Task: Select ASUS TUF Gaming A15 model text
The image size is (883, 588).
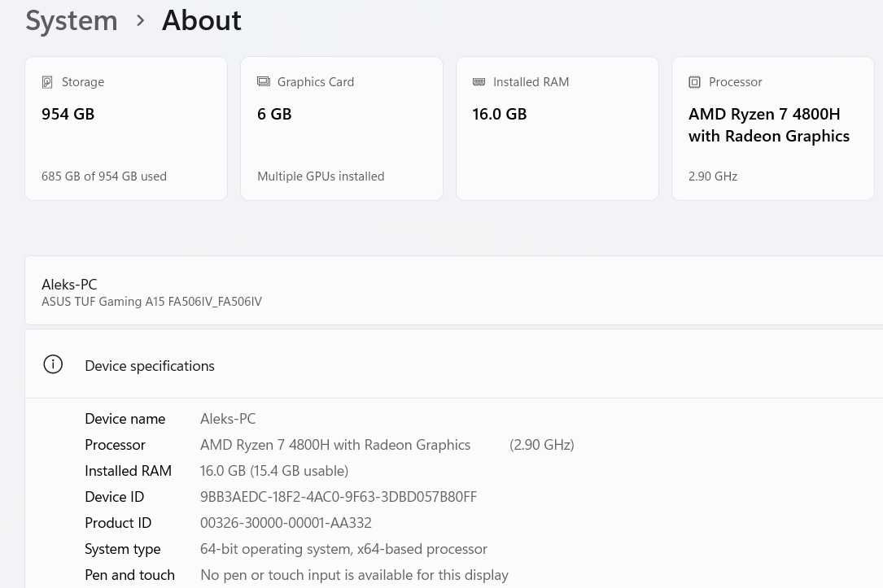Action: tap(151, 303)
